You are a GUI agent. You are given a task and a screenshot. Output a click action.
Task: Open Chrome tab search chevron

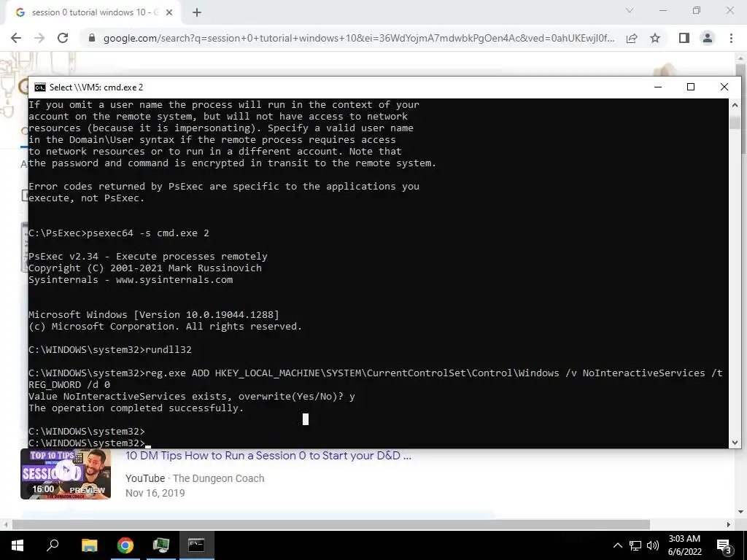(x=630, y=10)
